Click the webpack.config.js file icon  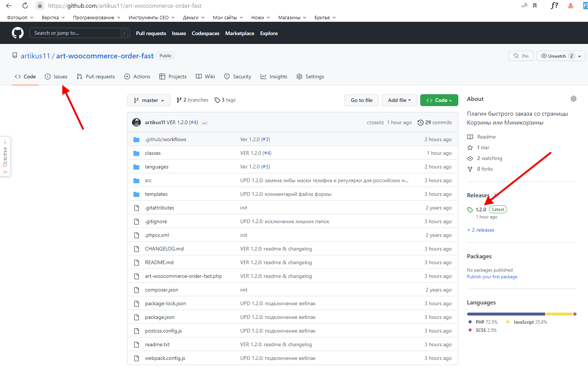pos(136,358)
